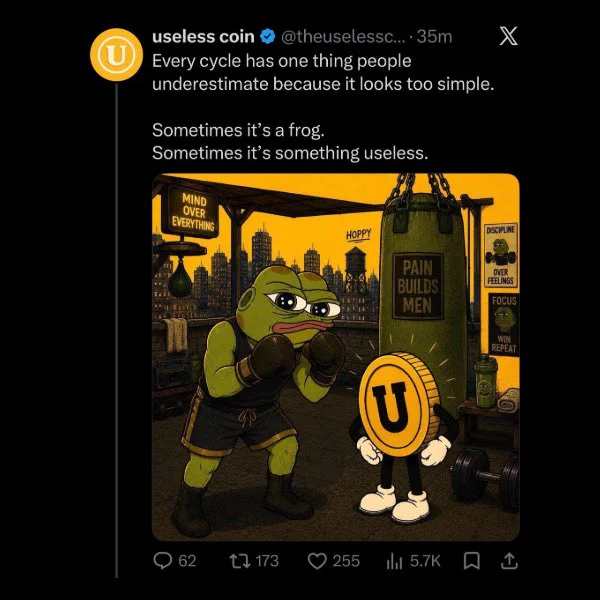Viewport: 600px width, 600px height.
Task: View analytics via the bar chart icon
Action: [x=394, y=561]
